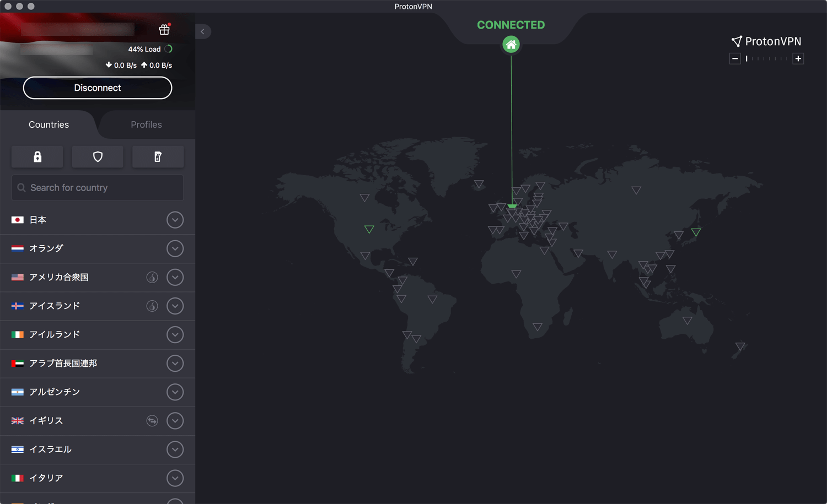The image size is (827, 504).
Task: Select the アイスランド country row
Action: (x=98, y=306)
